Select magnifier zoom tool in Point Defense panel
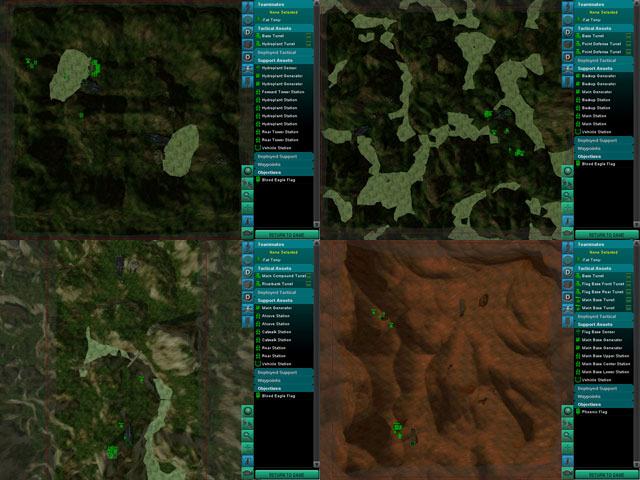The image size is (640, 480). coord(568,196)
